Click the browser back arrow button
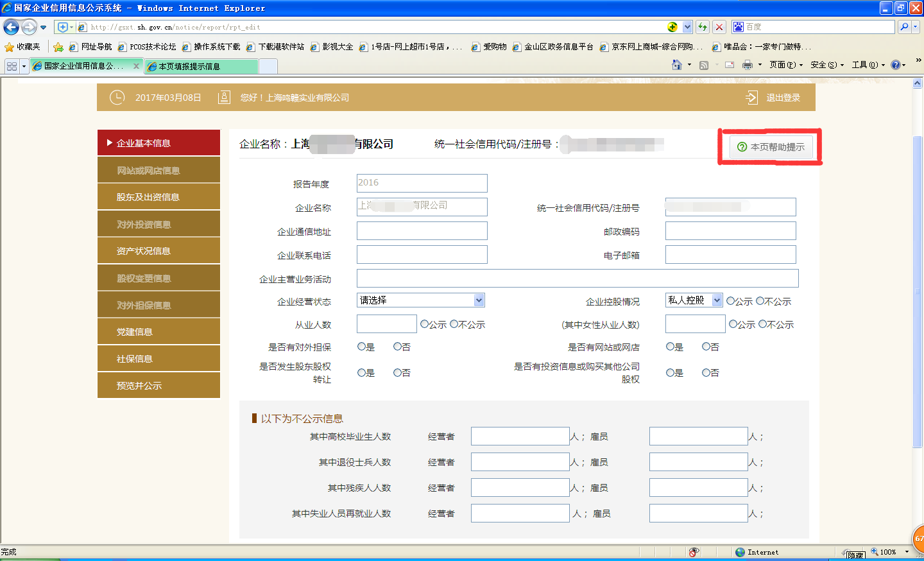Viewport: 924px width, 561px height. pos(11,27)
